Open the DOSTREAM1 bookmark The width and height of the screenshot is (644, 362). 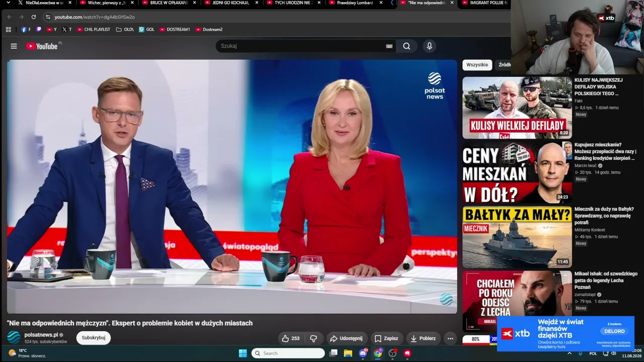(175, 30)
